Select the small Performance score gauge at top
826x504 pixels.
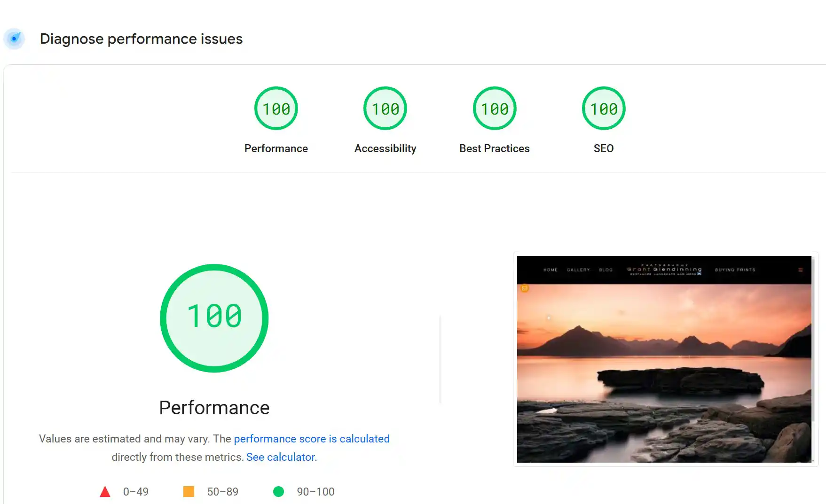click(x=276, y=109)
